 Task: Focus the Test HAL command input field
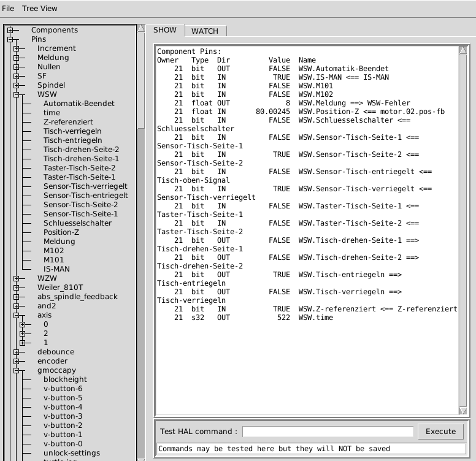tap(328, 432)
